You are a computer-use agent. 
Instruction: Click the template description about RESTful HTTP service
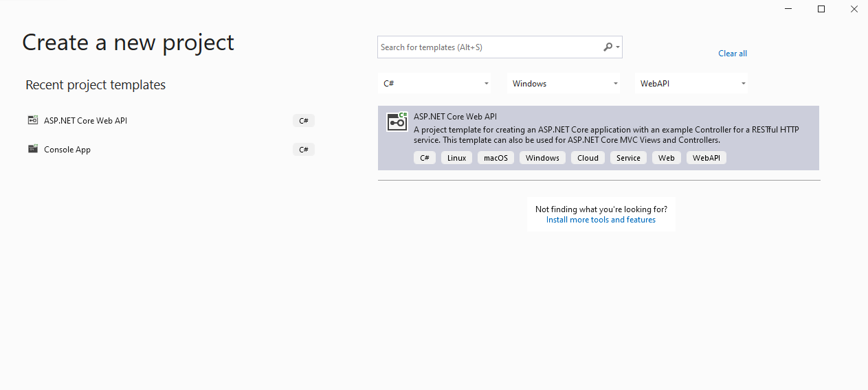click(606, 135)
